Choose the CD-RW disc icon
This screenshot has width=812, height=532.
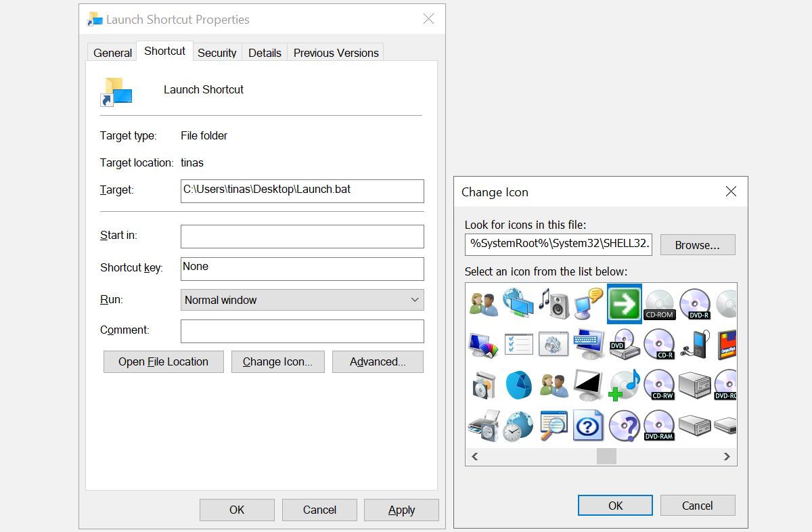pos(659,384)
